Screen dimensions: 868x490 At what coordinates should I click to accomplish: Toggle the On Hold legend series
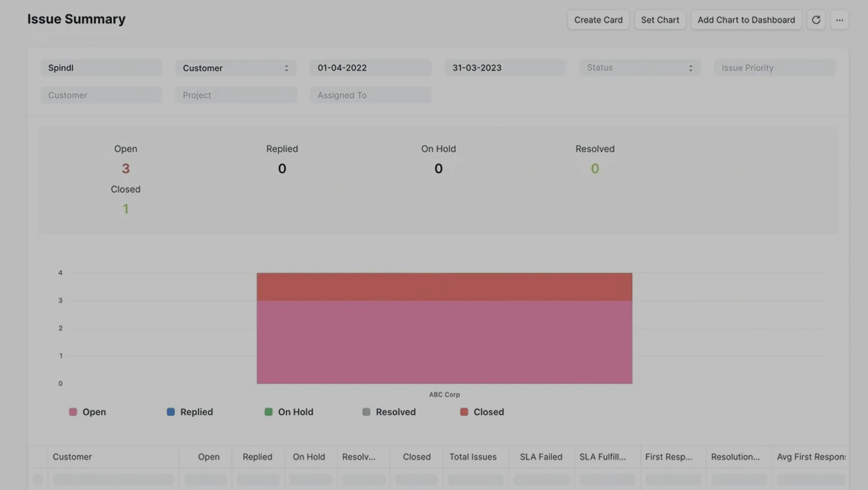(x=289, y=412)
